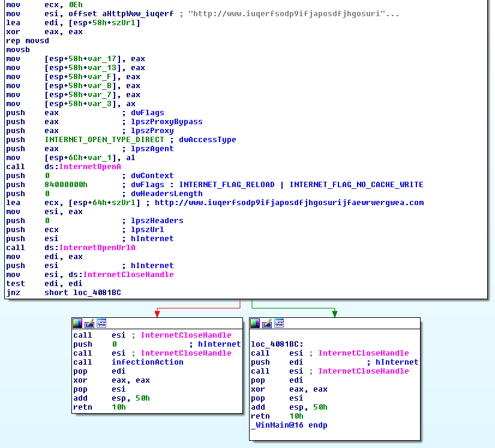Click INTERNET_FLAG_NO_CACHE_WRITE in the comment
495x448 pixels.
356,185
